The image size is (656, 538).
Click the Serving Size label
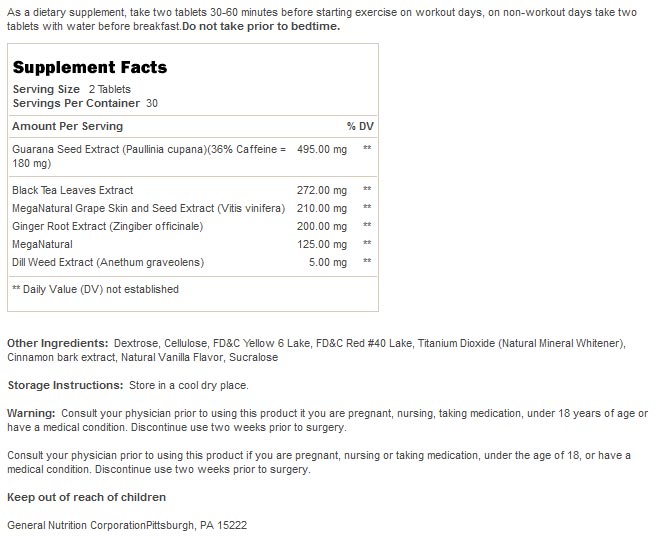coord(46,90)
